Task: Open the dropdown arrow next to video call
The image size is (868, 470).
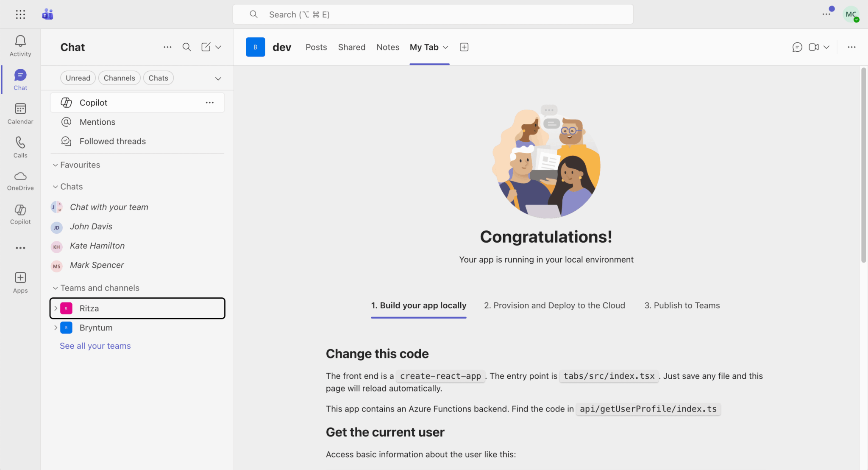Action: [826, 47]
